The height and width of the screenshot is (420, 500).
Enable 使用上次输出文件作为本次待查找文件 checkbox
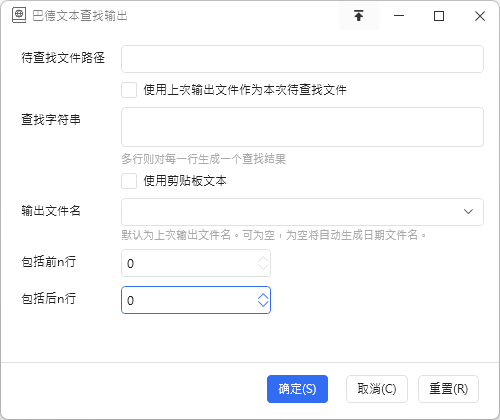coord(129,90)
